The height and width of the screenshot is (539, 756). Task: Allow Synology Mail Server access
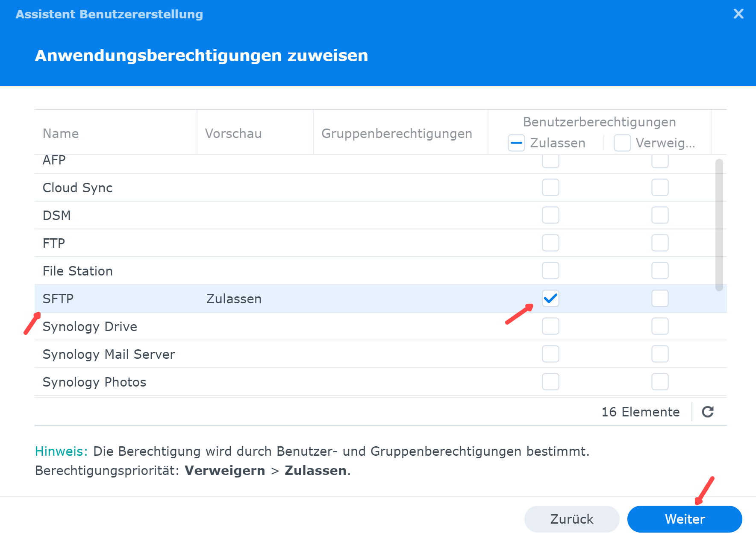point(550,354)
